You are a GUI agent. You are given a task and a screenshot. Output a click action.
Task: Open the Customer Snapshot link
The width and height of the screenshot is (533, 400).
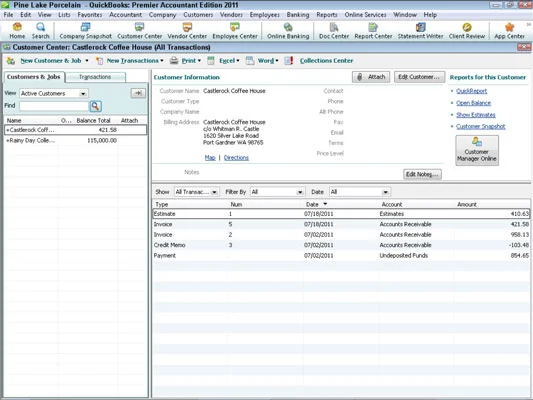pyautogui.click(x=481, y=126)
